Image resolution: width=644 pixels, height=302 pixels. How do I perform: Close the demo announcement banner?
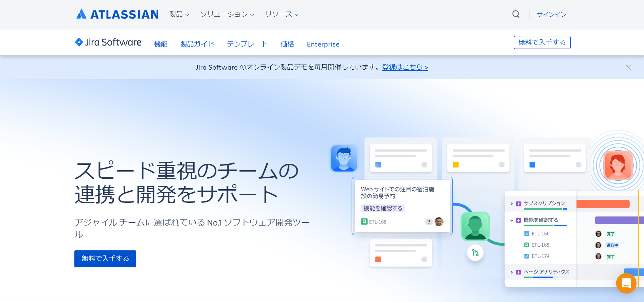[628, 67]
